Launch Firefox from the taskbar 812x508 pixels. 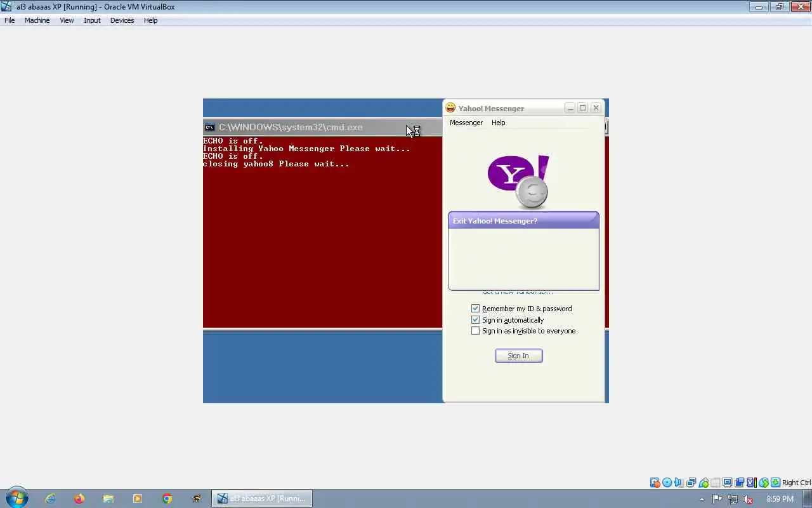(x=79, y=498)
